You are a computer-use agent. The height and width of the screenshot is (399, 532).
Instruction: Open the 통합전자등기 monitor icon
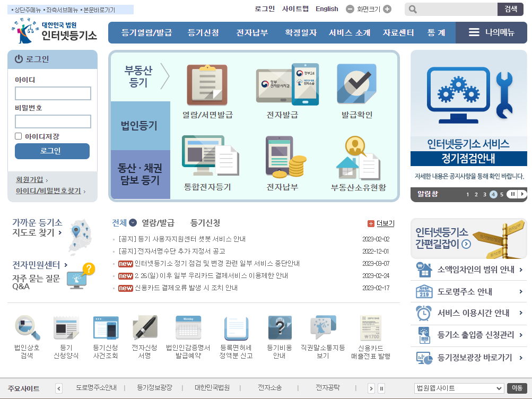[x=211, y=155]
